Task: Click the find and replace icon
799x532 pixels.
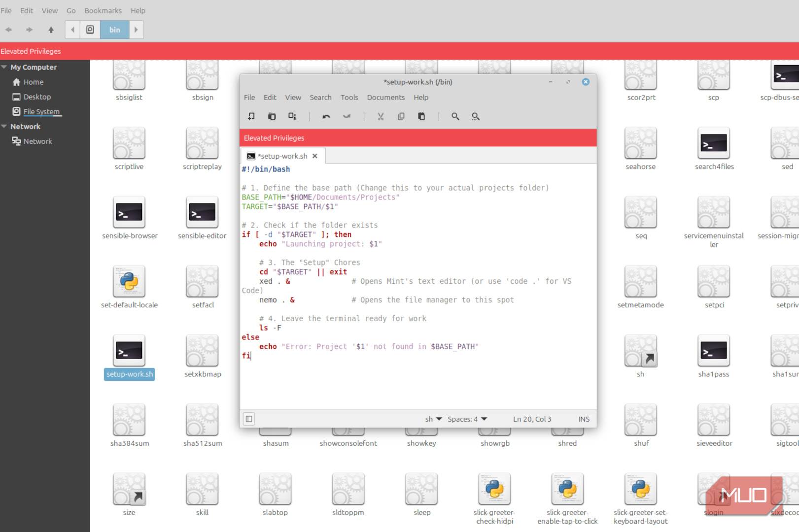Action: click(x=475, y=116)
